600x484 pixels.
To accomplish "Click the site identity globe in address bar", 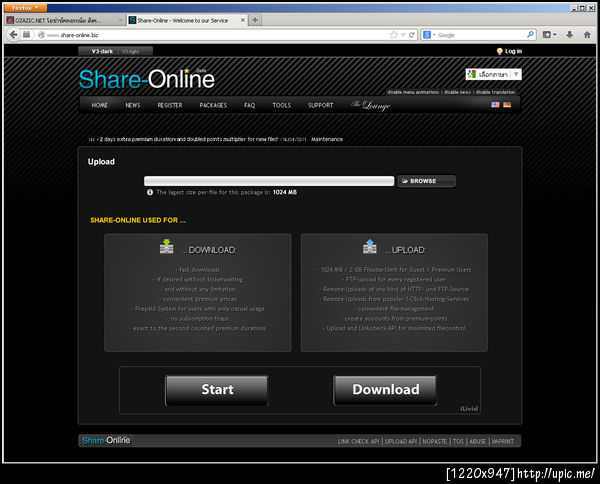I will 41,35.
